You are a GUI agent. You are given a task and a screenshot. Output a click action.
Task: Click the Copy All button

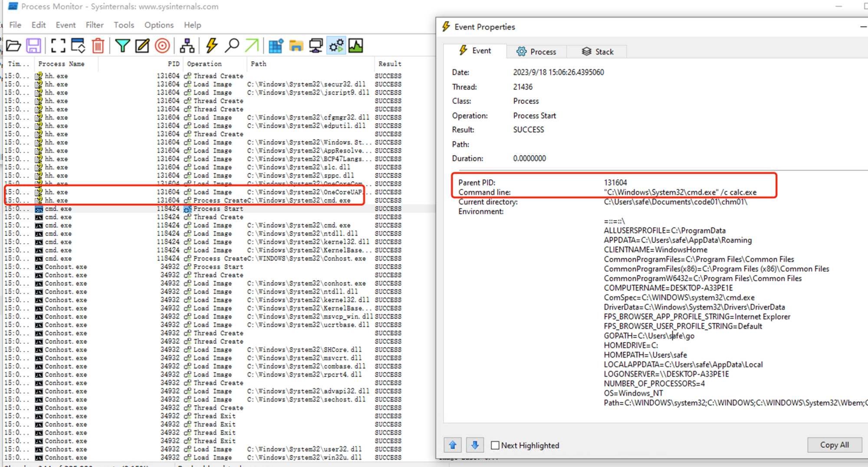(x=834, y=445)
